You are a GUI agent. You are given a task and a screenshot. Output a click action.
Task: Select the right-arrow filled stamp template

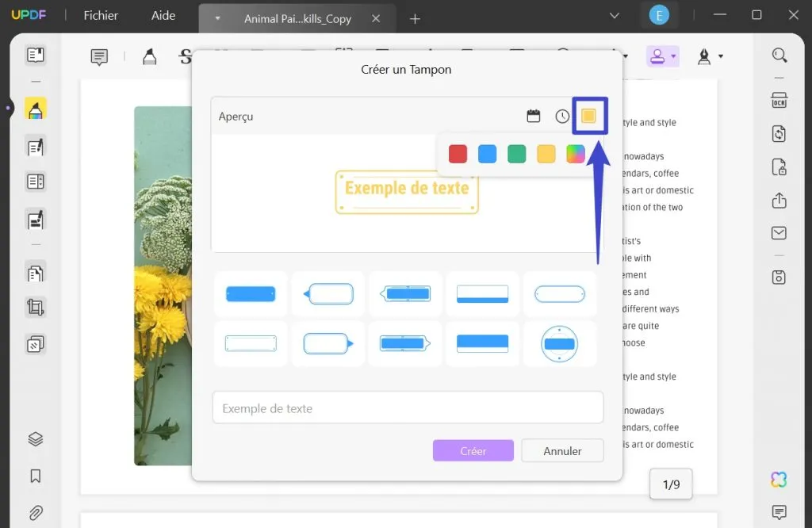click(x=405, y=344)
